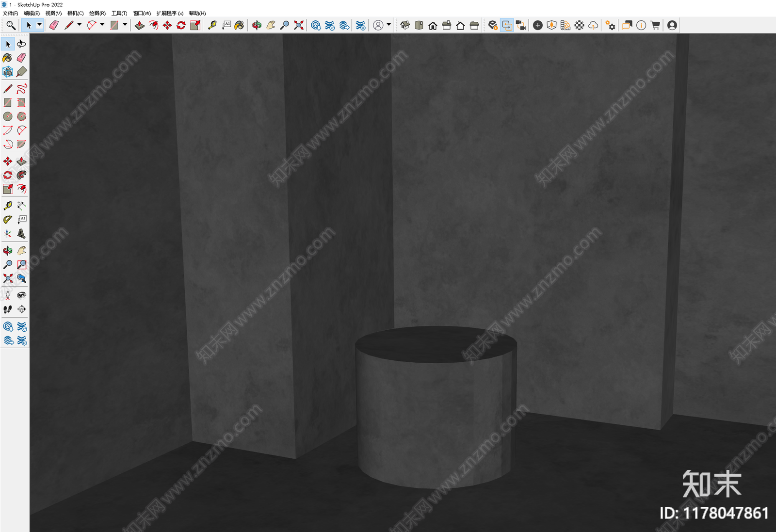Open the 文件(F) menu
The height and width of the screenshot is (532, 776).
click(10, 13)
